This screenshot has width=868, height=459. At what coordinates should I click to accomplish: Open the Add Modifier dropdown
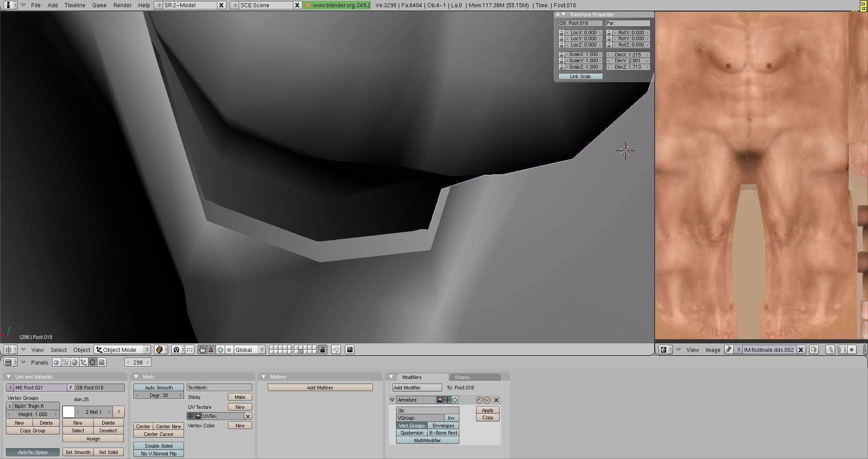point(417,388)
